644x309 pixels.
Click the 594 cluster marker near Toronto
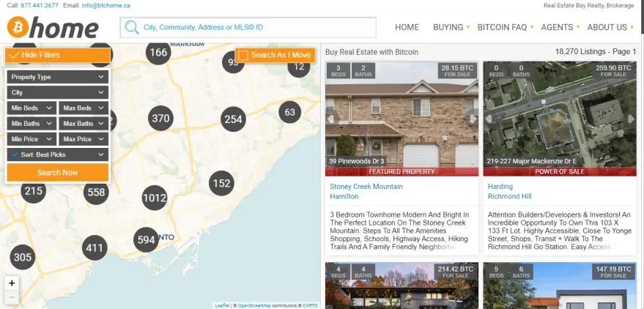(x=147, y=239)
